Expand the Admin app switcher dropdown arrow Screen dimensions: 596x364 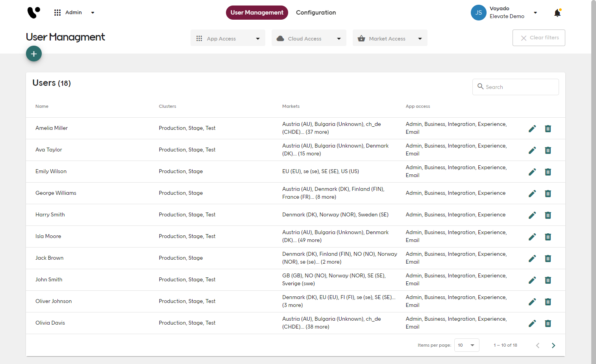coord(93,13)
